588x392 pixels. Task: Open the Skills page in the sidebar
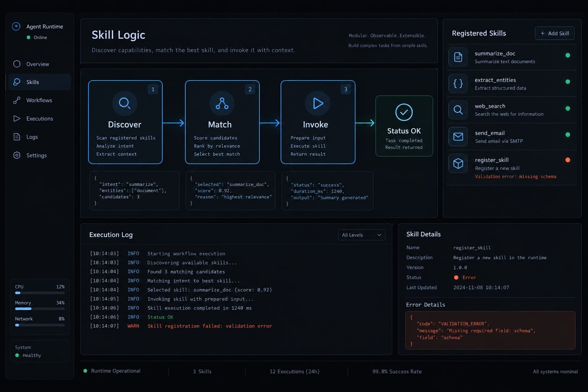pos(40,82)
